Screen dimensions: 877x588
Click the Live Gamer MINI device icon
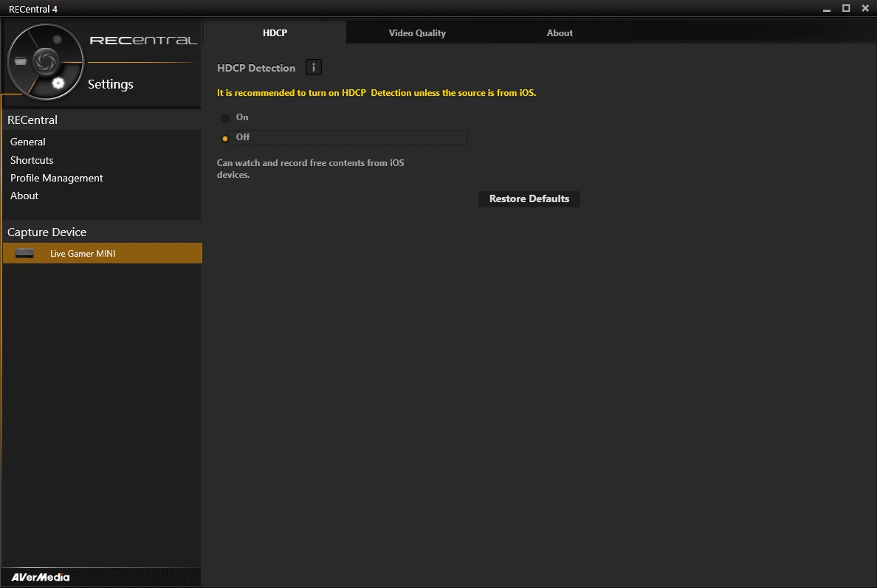coord(24,254)
